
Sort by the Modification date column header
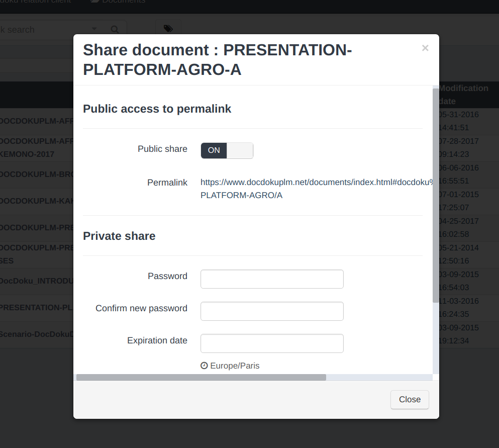pyautogui.click(x=463, y=95)
